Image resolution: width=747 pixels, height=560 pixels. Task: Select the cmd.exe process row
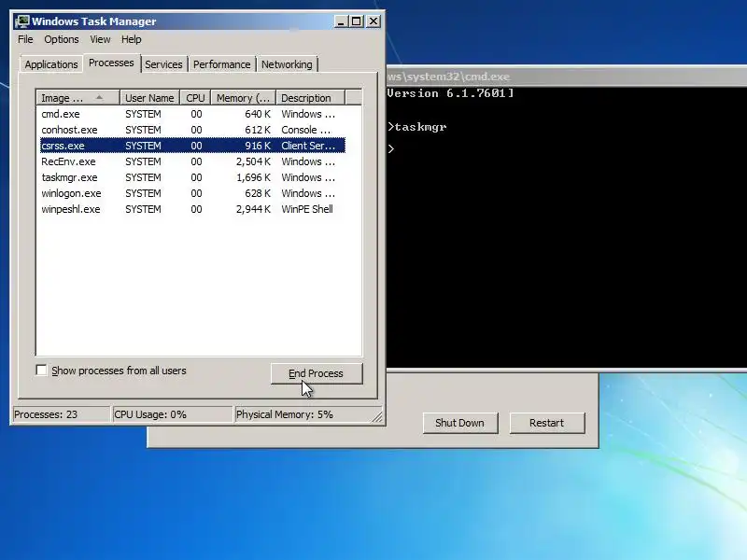[192, 114]
